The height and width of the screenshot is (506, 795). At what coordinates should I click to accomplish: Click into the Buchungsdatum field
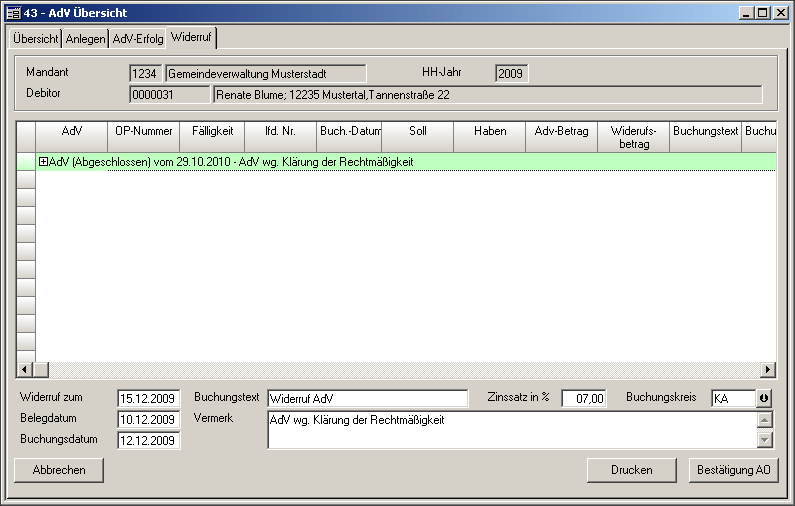(x=149, y=441)
